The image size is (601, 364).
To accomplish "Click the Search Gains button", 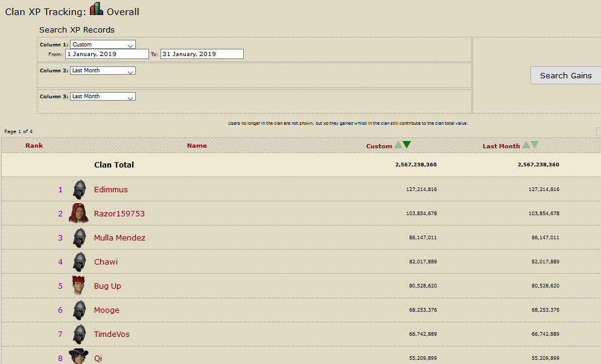I will coord(565,75).
